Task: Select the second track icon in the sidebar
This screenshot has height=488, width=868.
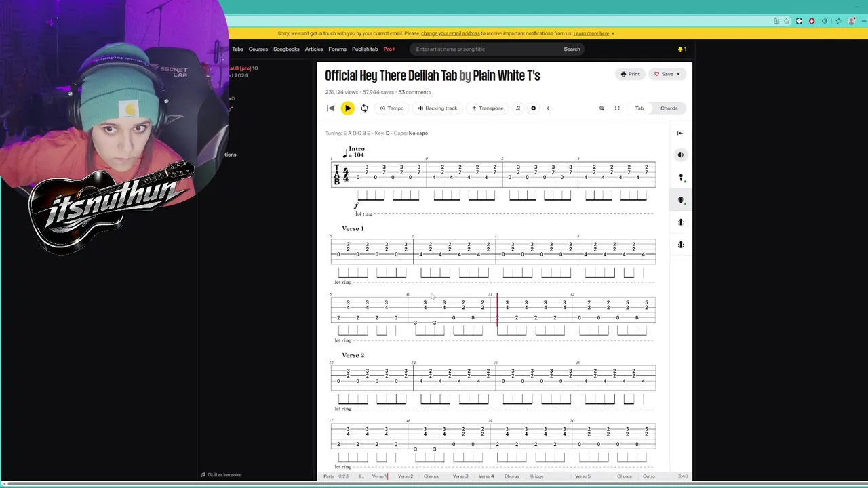Action: tap(681, 178)
